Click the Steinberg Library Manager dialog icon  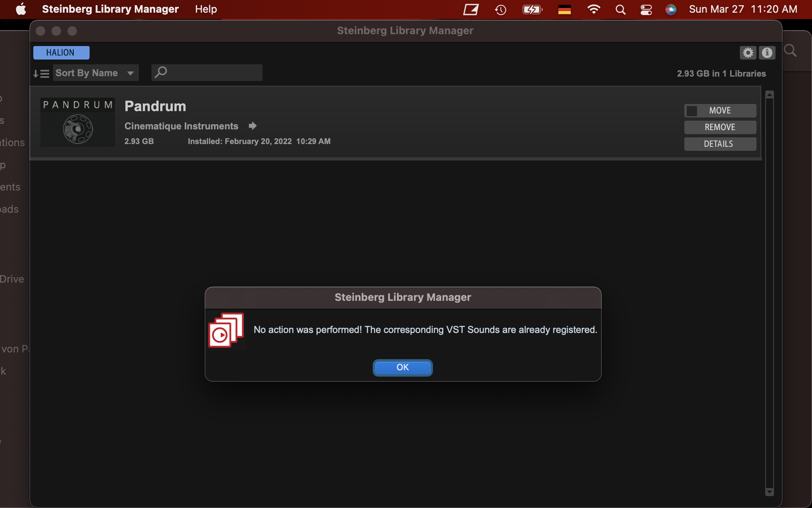(226, 330)
